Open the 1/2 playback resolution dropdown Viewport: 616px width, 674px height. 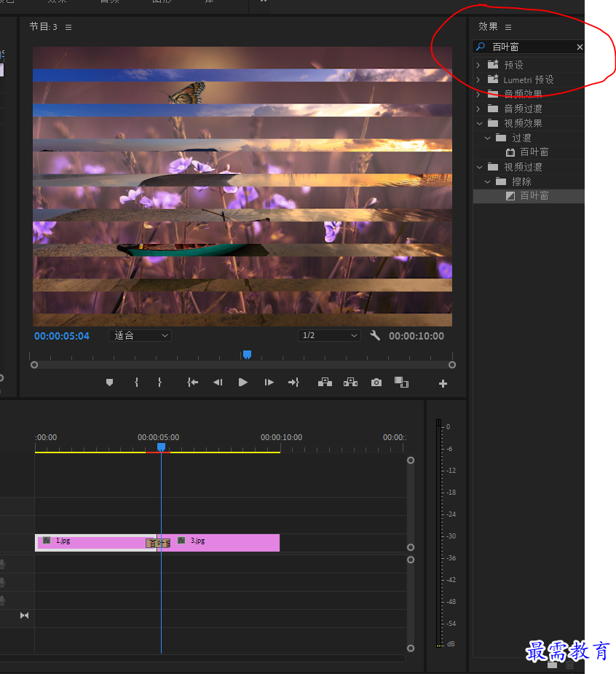click(329, 335)
